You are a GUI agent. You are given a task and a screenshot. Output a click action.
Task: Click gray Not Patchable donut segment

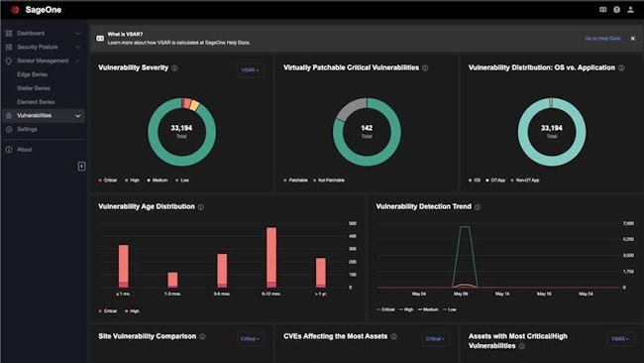(x=351, y=108)
